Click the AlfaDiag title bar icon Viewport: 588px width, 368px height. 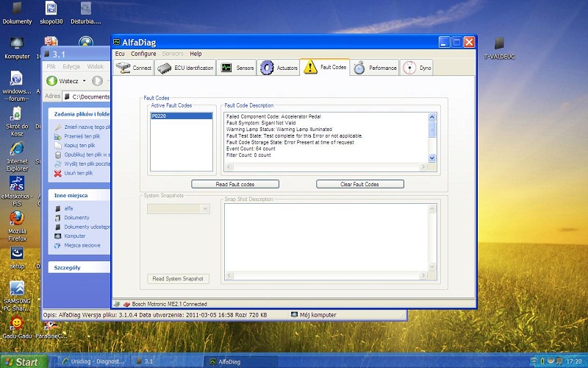pos(117,42)
